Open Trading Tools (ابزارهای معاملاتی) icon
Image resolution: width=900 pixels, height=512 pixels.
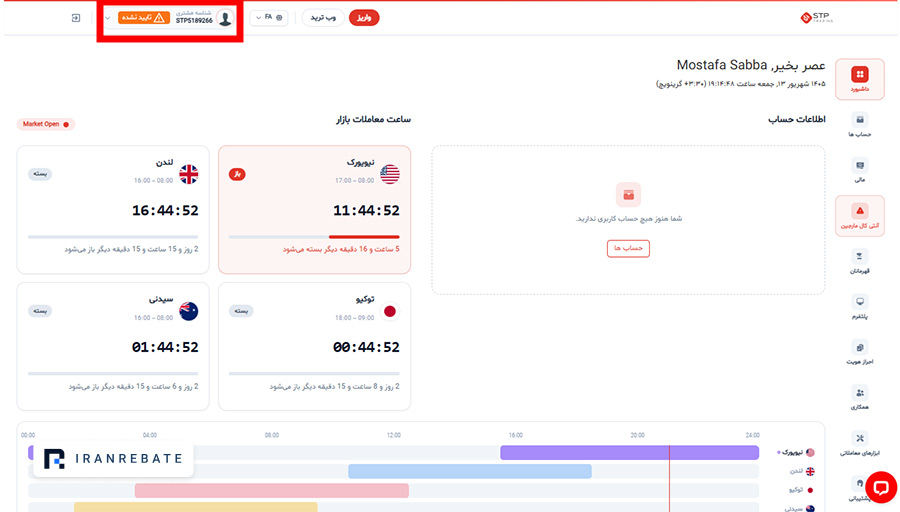859,444
